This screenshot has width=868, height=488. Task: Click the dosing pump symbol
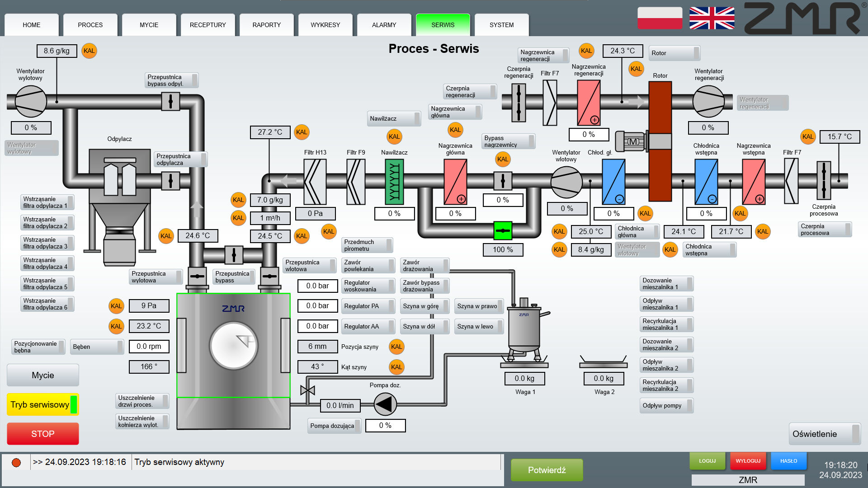coord(385,404)
